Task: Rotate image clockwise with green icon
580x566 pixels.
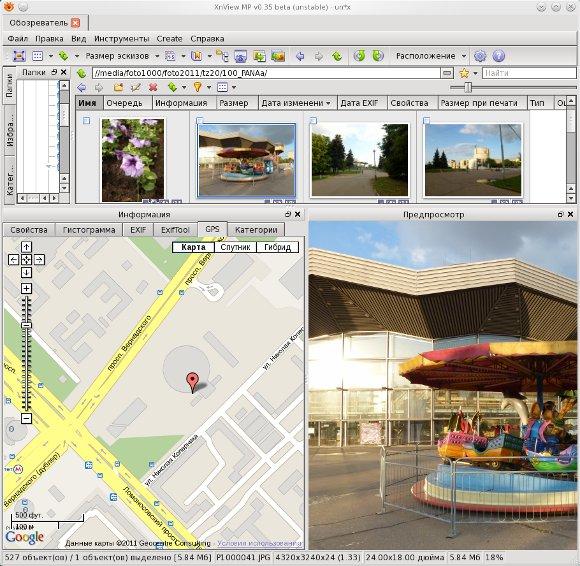Action: [x=378, y=56]
